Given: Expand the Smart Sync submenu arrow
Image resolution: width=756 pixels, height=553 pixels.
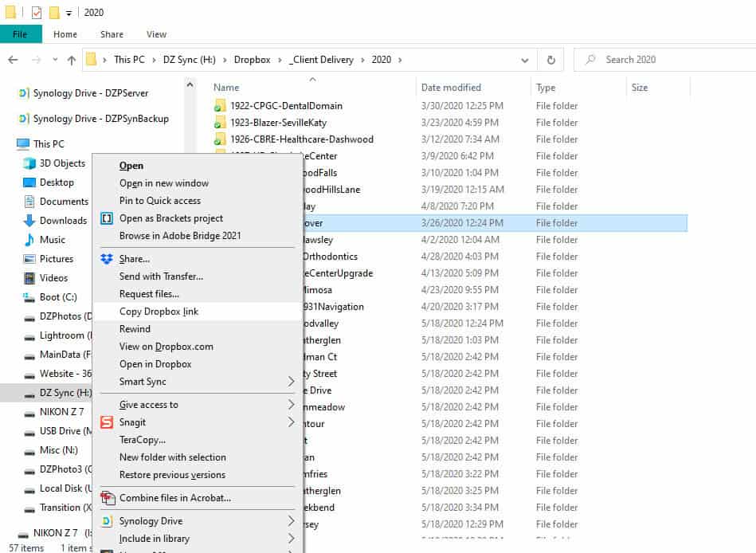Looking at the screenshot, I should pyautogui.click(x=291, y=382).
